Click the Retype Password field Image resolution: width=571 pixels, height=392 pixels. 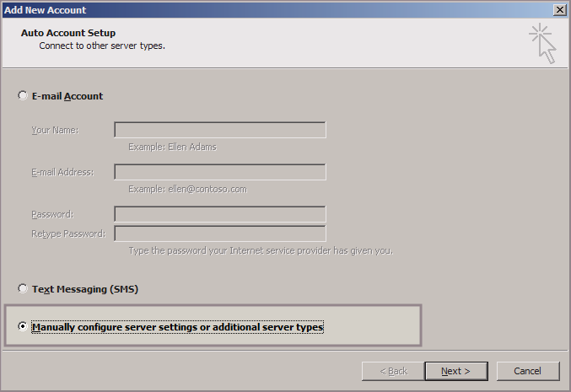tap(220, 234)
